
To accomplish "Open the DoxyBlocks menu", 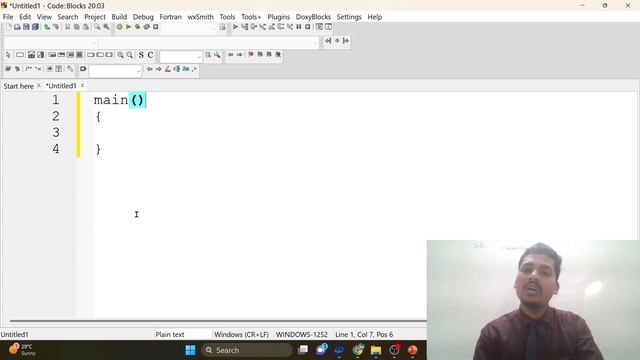I will point(313,17).
